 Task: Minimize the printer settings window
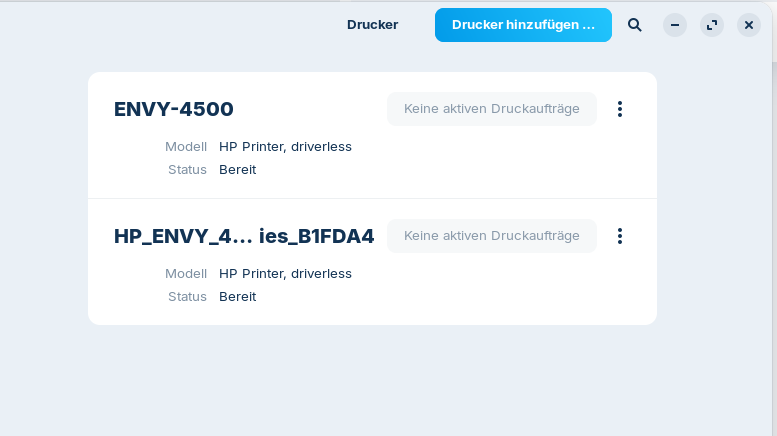pyautogui.click(x=675, y=25)
